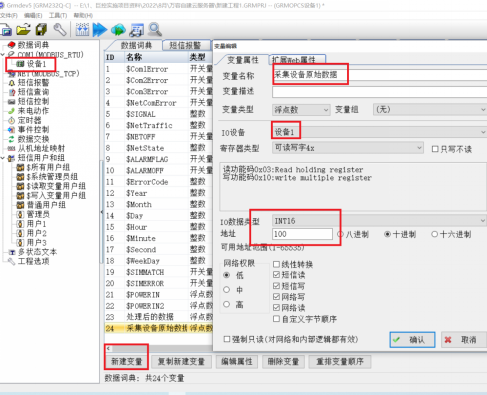
Task: Select the COM1(MODBUS_RTU) port icon
Action: [x=12, y=54]
